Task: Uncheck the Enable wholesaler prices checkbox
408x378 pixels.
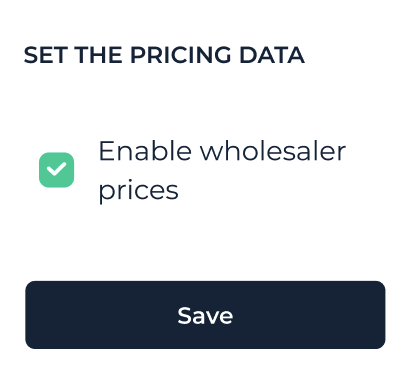Action: 56,170
